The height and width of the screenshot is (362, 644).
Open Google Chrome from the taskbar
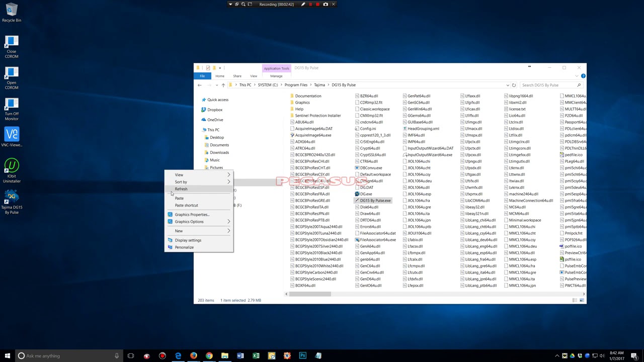click(209, 356)
